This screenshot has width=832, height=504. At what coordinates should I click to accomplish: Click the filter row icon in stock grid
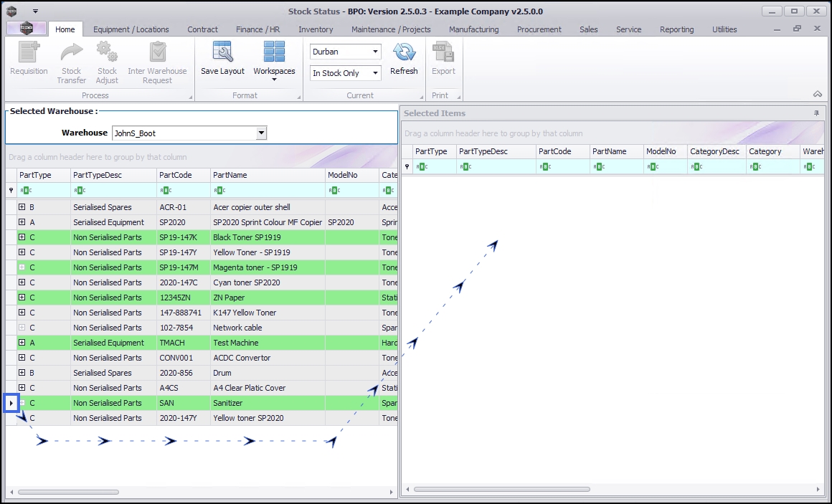[x=11, y=190]
